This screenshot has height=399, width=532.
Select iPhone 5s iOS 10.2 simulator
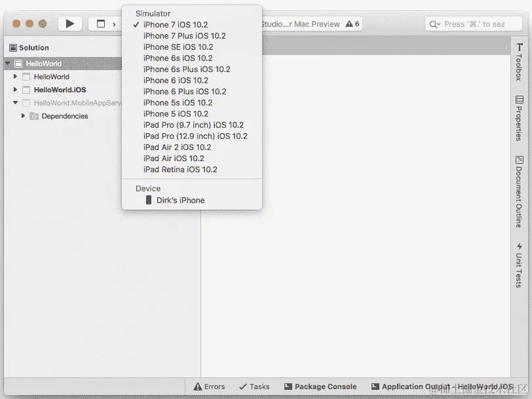[192, 103]
